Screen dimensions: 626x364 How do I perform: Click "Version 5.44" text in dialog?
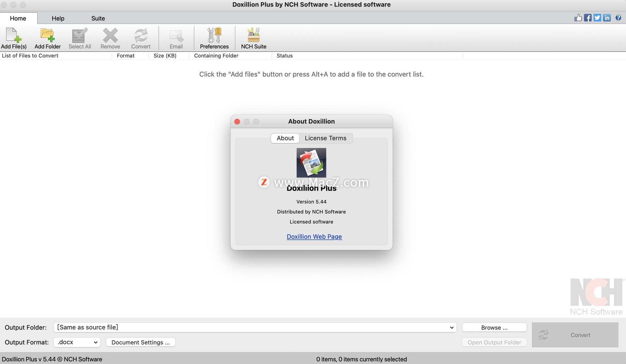pos(311,202)
